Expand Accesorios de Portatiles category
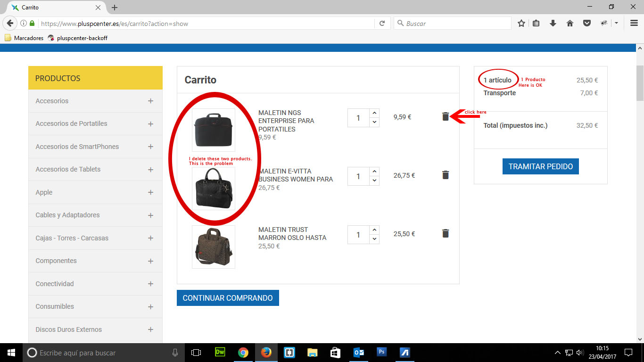 pyautogui.click(x=150, y=124)
